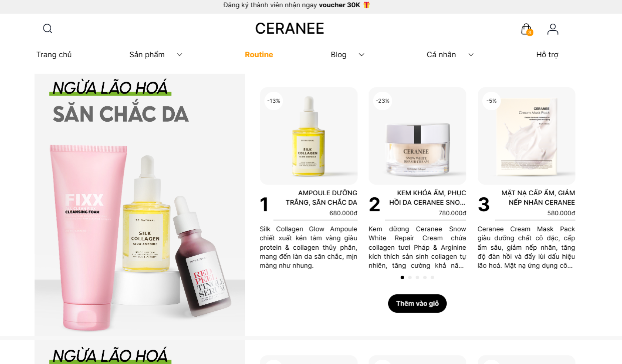Open the user account profile icon

(x=553, y=29)
